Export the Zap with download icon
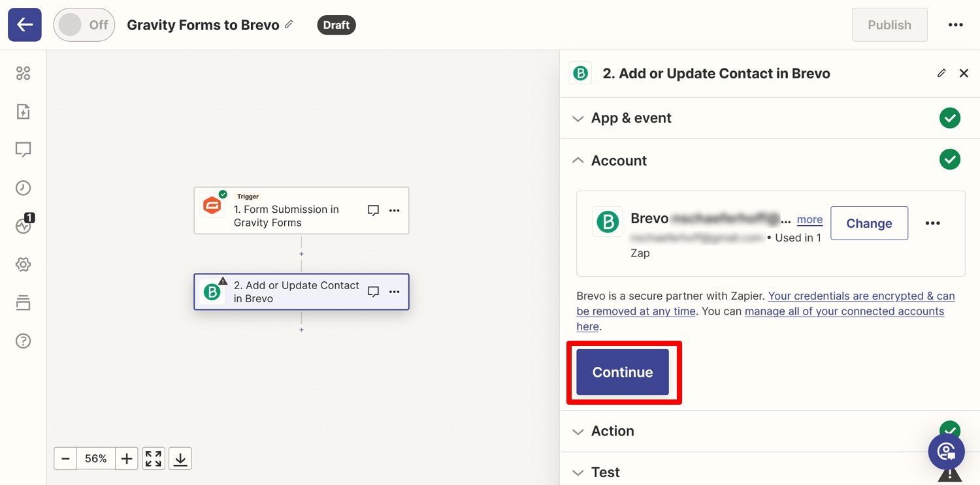 coord(180,459)
